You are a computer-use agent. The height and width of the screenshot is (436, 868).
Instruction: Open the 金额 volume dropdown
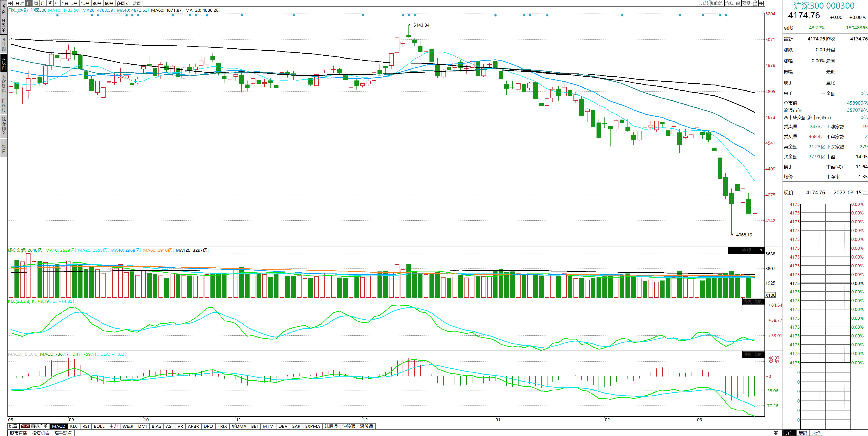[746, 250]
